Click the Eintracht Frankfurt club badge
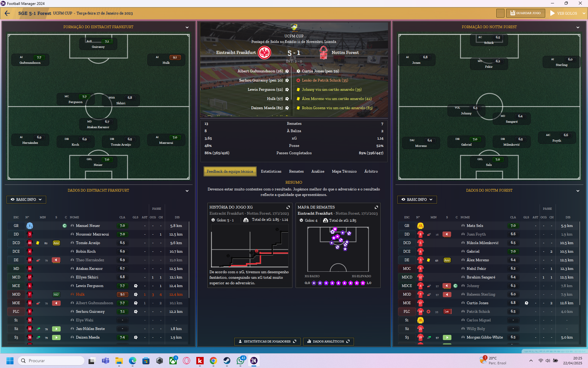Viewport: 588px width, 368px height. (264, 53)
